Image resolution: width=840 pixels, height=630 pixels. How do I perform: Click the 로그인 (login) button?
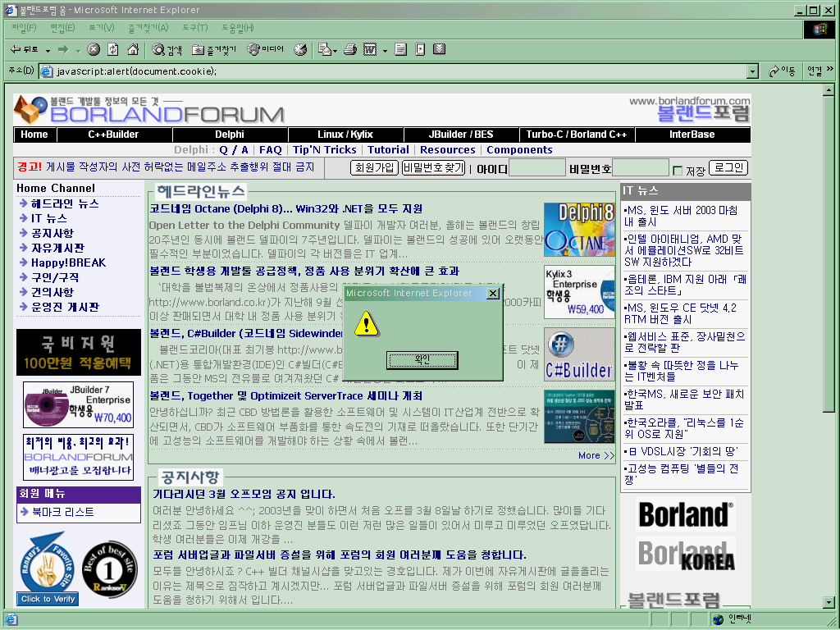728,168
